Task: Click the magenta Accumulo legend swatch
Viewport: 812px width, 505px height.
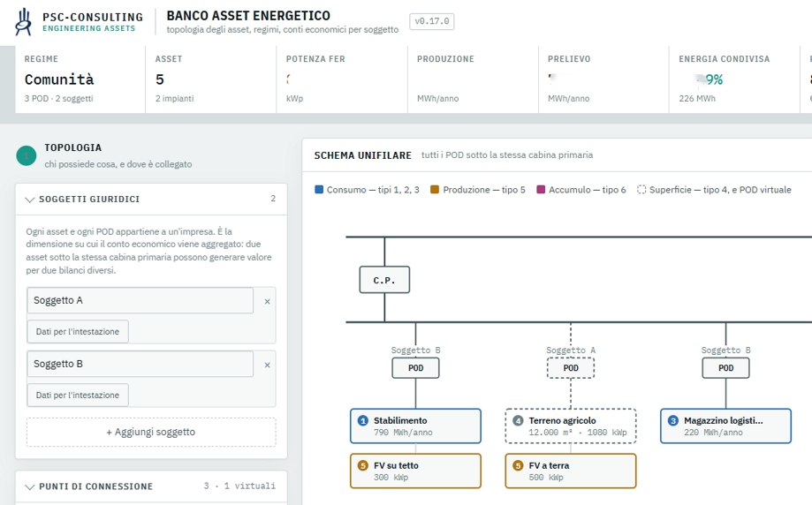Action: 541,189
